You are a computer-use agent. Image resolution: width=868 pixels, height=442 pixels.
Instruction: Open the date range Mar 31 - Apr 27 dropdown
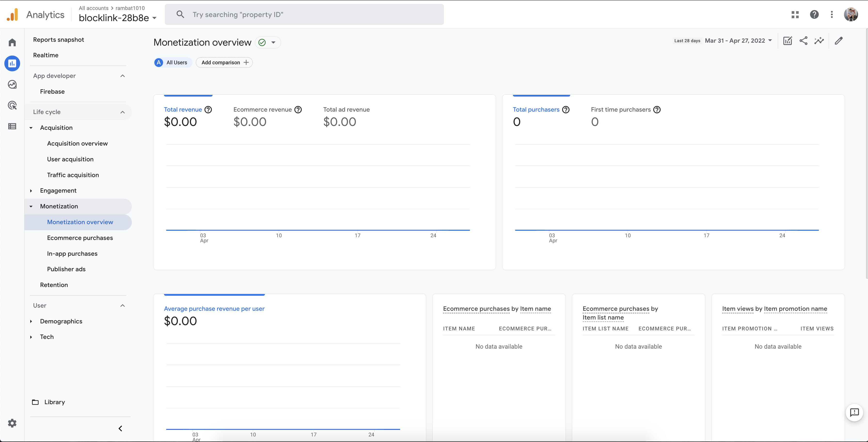point(738,41)
